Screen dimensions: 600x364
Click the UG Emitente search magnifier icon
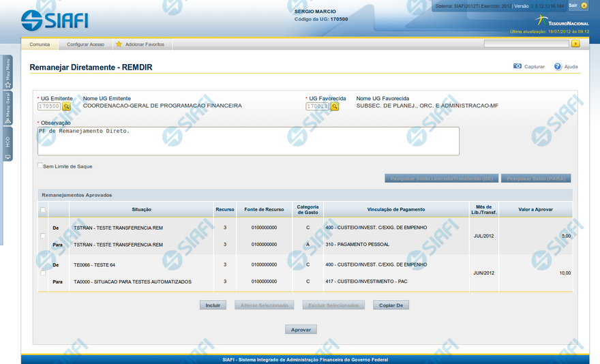[x=67, y=106]
